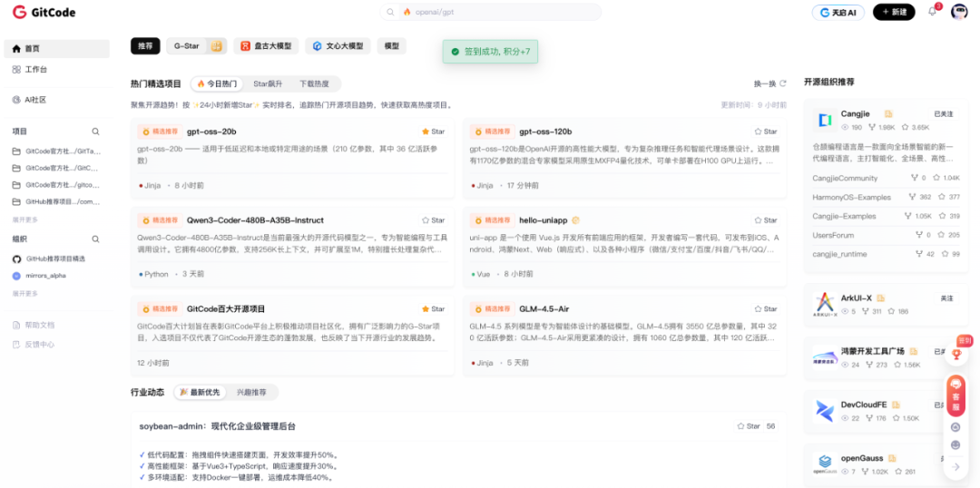Switch to the 兴趣推荐 tab
The height and width of the screenshot is (488, 980).
coord(251,393)
